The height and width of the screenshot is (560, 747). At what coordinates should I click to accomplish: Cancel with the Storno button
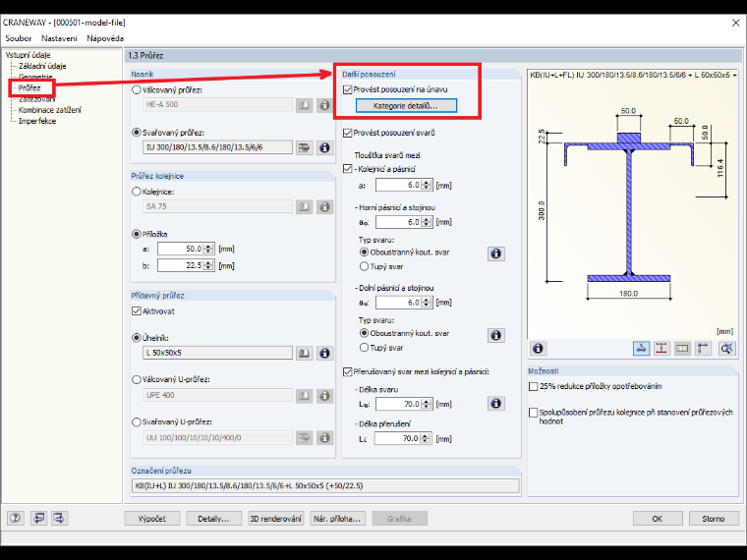click(x=714, y=519)
